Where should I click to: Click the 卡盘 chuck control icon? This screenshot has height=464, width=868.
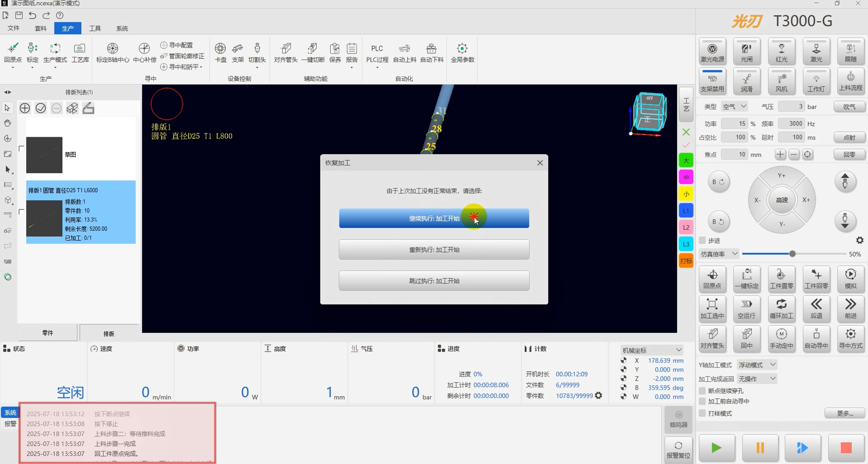tap(220, 53)
